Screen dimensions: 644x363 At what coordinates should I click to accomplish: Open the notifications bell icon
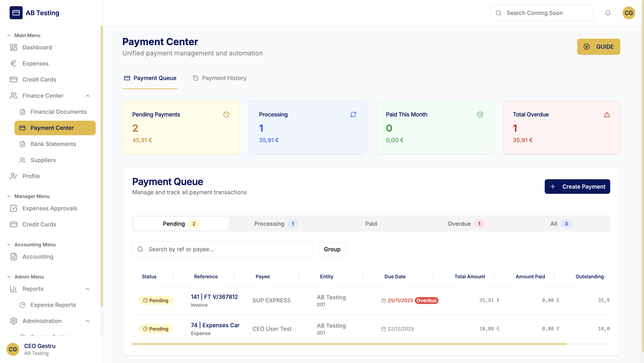click(608, 13)
